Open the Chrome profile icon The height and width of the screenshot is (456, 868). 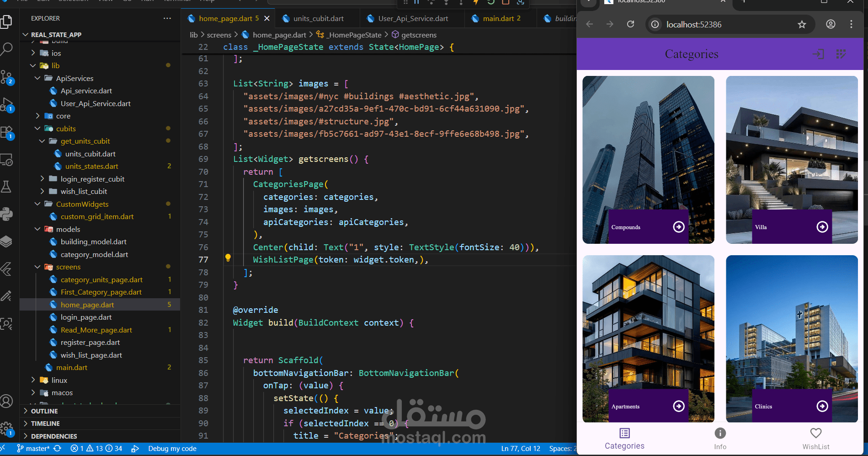[831, 24]
